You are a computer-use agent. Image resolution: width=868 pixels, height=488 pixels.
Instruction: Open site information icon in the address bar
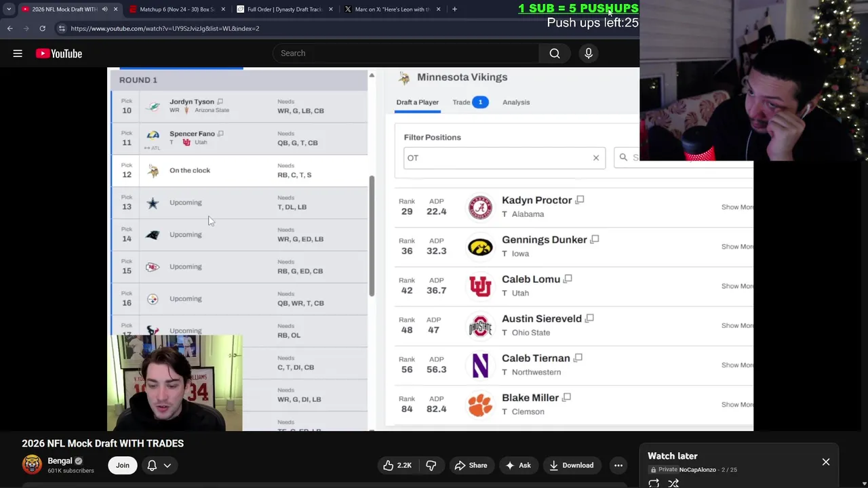point(62,28)
